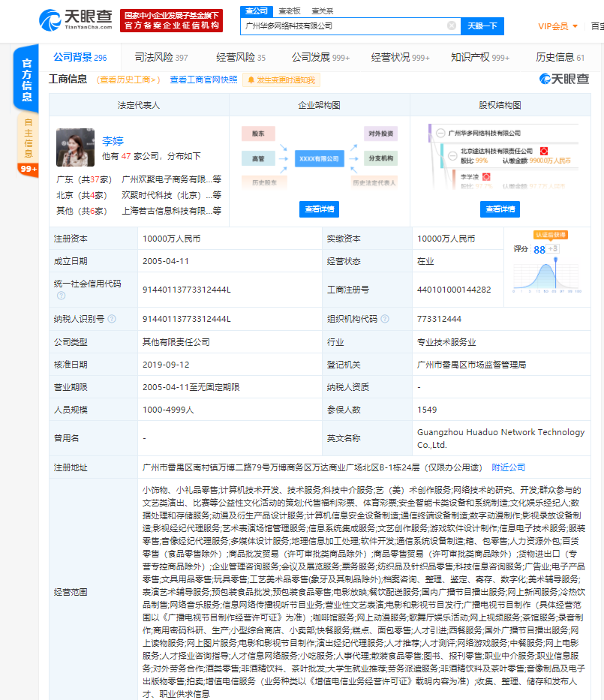The height and width of the screenshot is (700, 604).
Task: Select the 官方信息 sidebar tab
Action: tap(26, 79)
